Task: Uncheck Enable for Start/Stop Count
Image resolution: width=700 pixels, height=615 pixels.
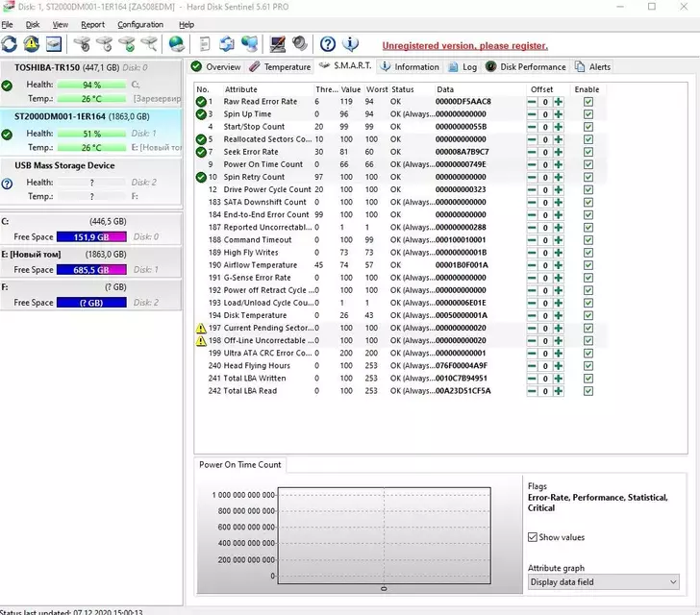Action: (588, 127)
